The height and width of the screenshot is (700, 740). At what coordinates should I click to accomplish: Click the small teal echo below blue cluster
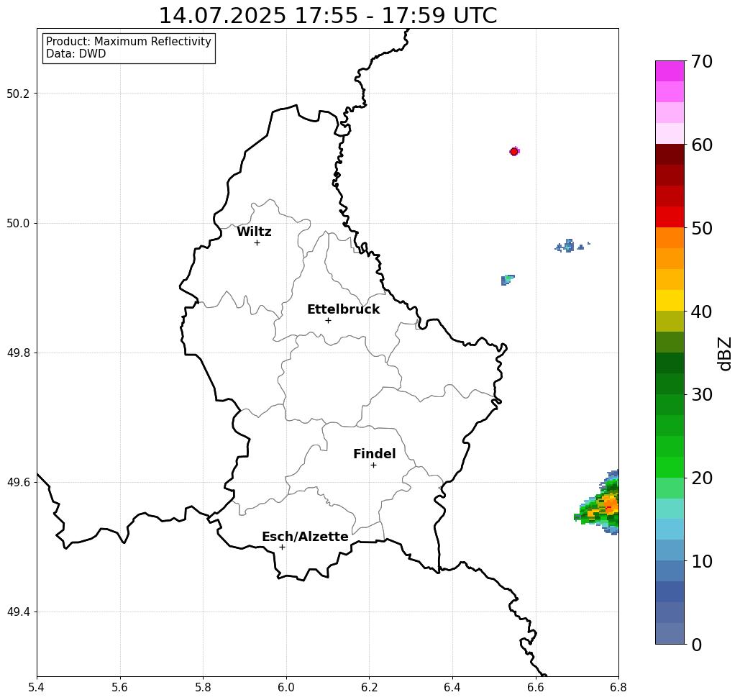click(507, 280)
